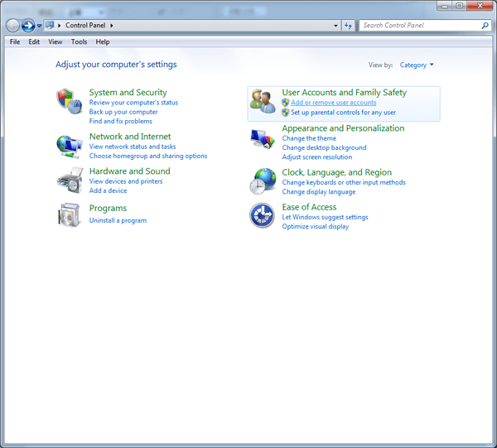This screenshot has height=448, width=497.
Task: Open the Programs heading link
Action: (108, 208)
